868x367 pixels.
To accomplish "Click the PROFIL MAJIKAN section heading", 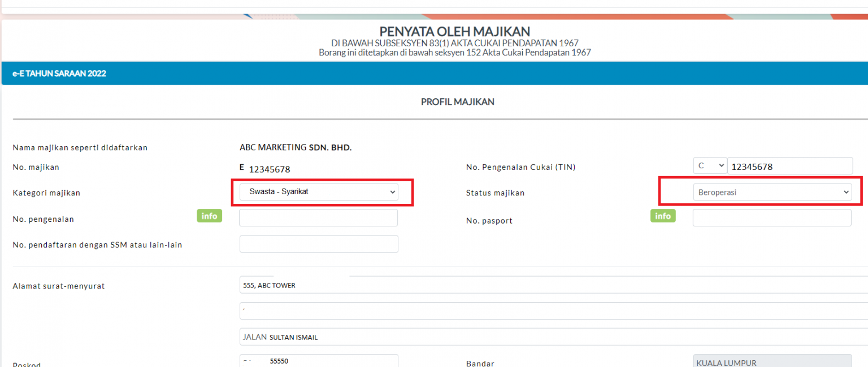I will [x=457, y=102].
